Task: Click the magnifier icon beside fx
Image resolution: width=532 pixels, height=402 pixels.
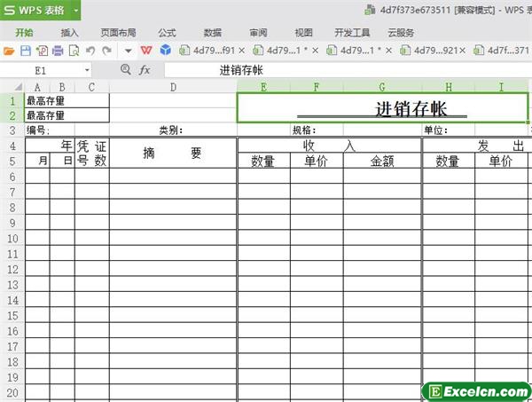Action: click(126, 69)
